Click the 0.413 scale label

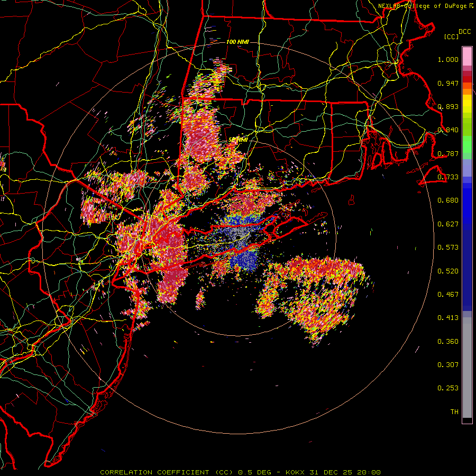click(448, 318)
